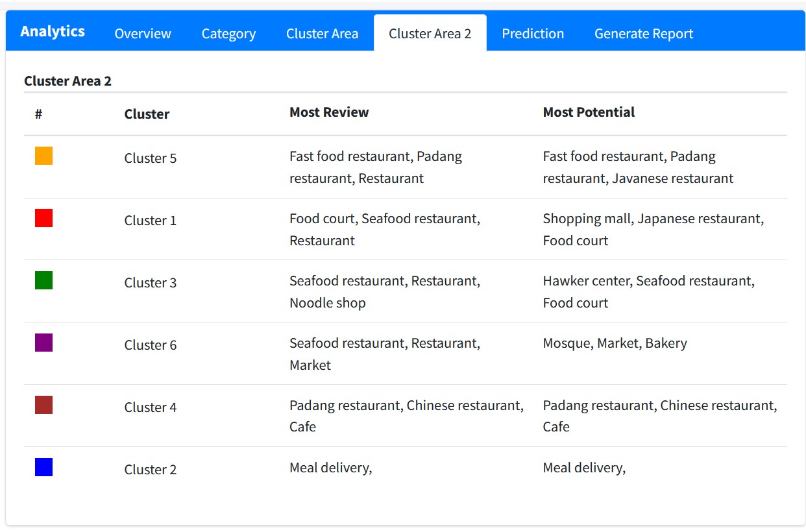
Task: Click the Cluster column header
Action: click(x=147, y=114)
